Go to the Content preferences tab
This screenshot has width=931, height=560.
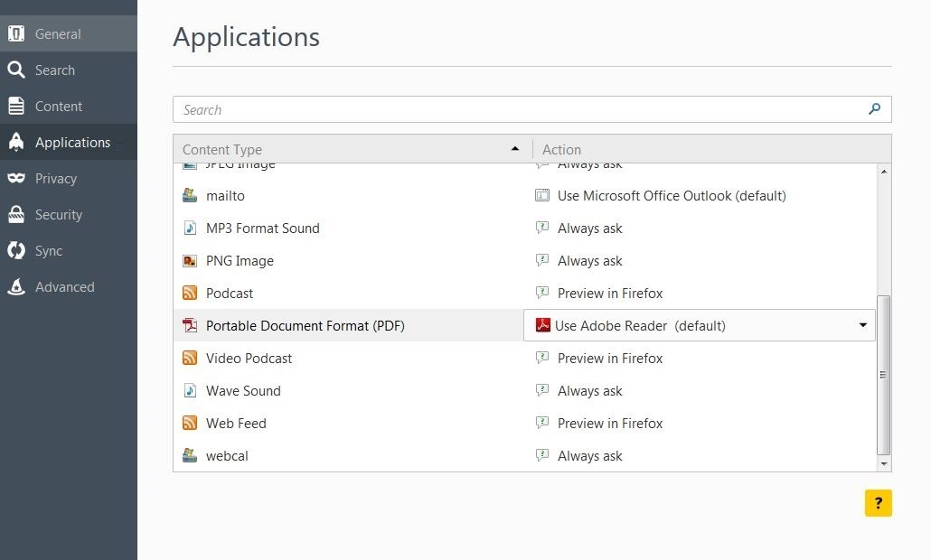coord(69,107)
